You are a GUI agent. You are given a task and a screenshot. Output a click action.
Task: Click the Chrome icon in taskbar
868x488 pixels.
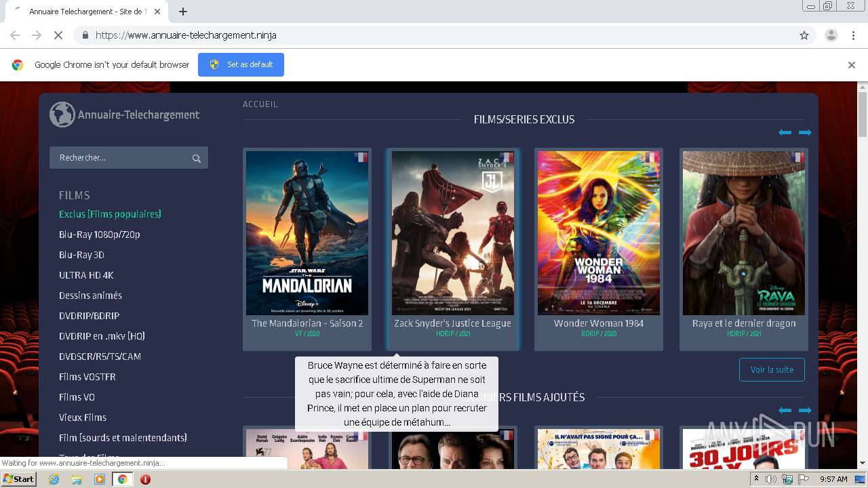[x=123, y=479]
